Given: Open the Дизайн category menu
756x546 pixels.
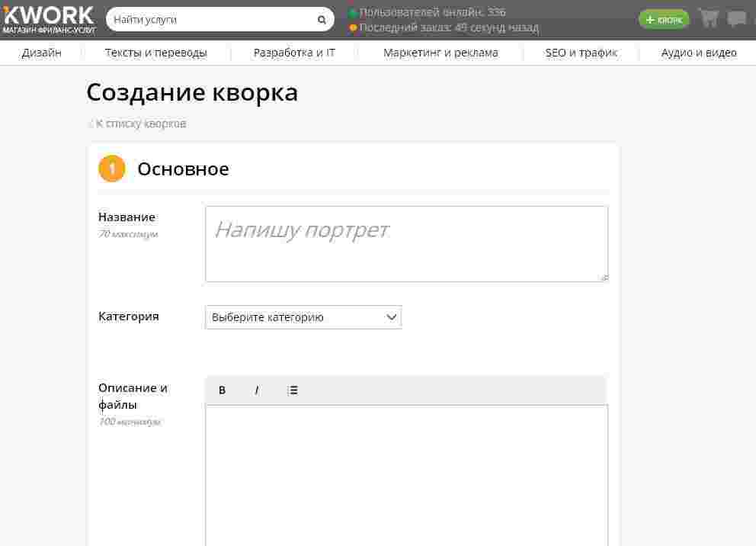Looking at the screenshot, I should click(42, 53).
